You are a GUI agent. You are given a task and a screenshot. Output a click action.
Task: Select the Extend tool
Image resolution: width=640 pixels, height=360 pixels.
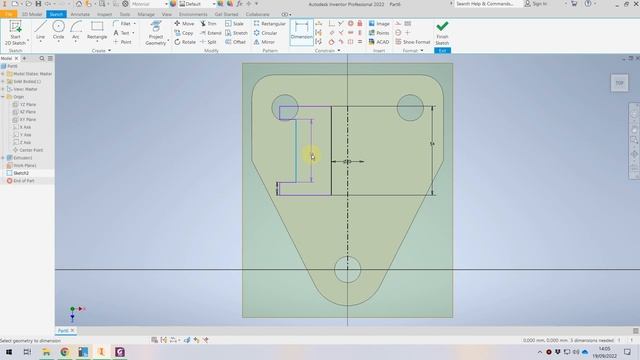click(211, 33)
